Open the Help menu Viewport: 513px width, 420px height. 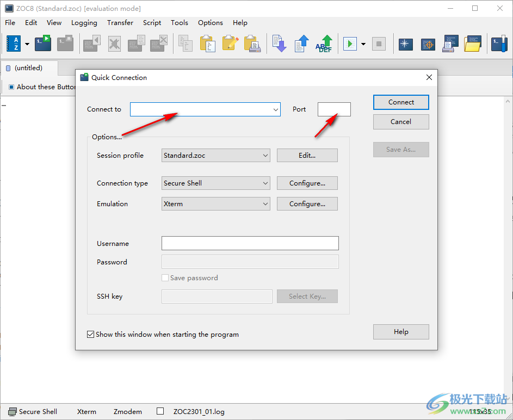pyautogui.click(x=240, y=22)
